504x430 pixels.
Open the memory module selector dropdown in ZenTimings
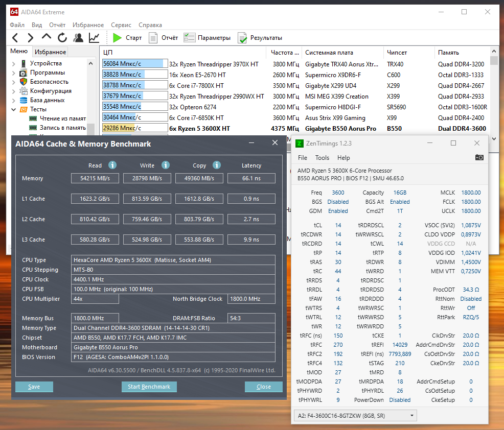pos(355,416)
